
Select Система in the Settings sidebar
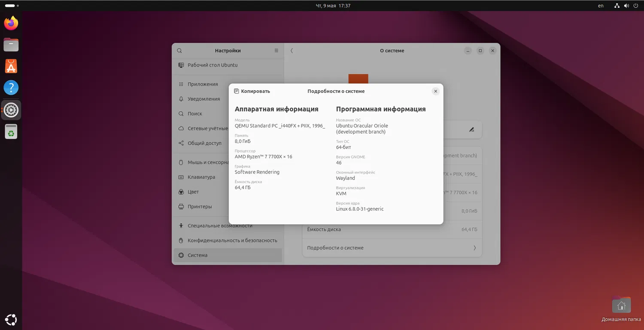point(228,255)
